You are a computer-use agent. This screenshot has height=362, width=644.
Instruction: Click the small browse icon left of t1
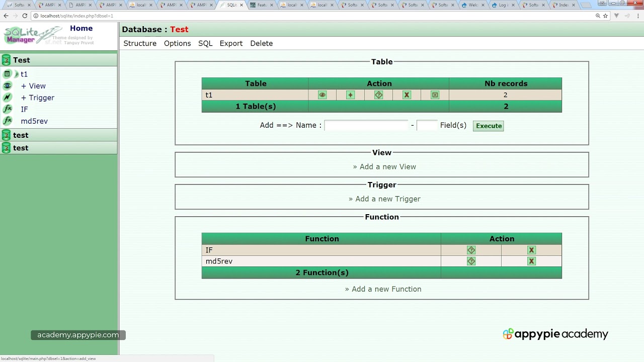point(17,74)
